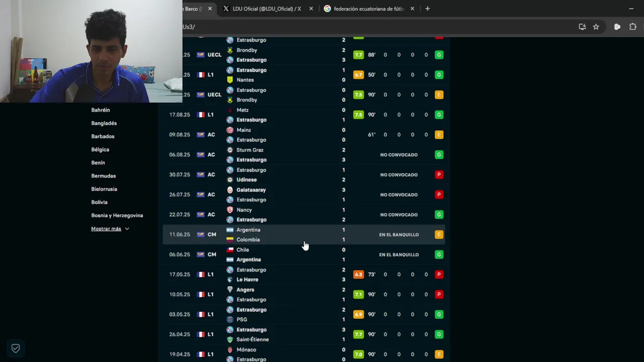Screen dimensions: 644x362
Task: Click the Argentina flag icon on 11.06.25 row
Action: 230,230
